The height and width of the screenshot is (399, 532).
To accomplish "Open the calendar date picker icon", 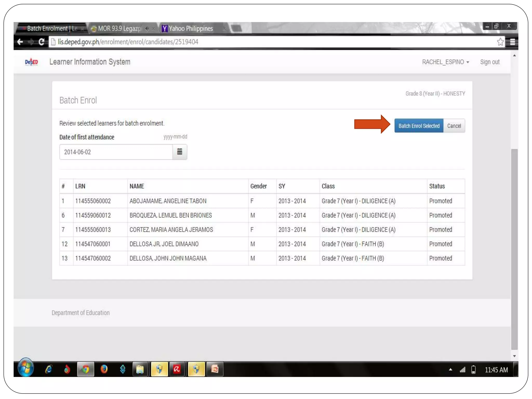I will (179, 152).
